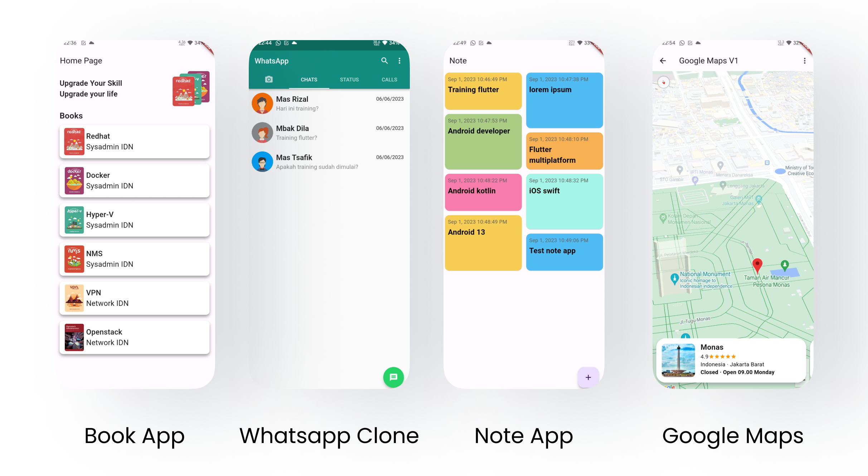Screen dimensions: 868x476
Task: Click the WhatsApp search icon
Action: pos(384,61)
